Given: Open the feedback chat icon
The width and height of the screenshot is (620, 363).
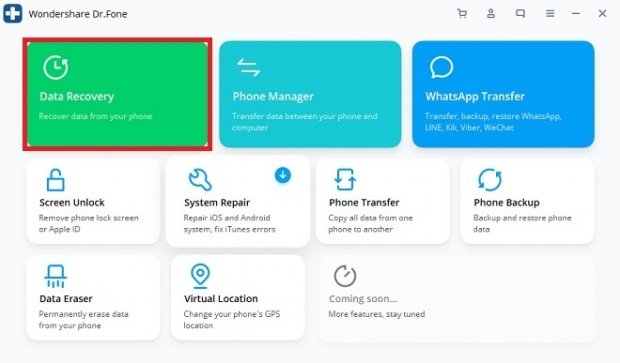Looking at the screenshot, I should (x=520, y=13).
